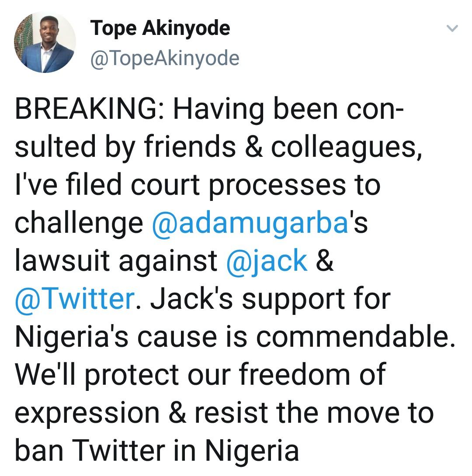Open the @adamugarba mention link

point(250,224)
